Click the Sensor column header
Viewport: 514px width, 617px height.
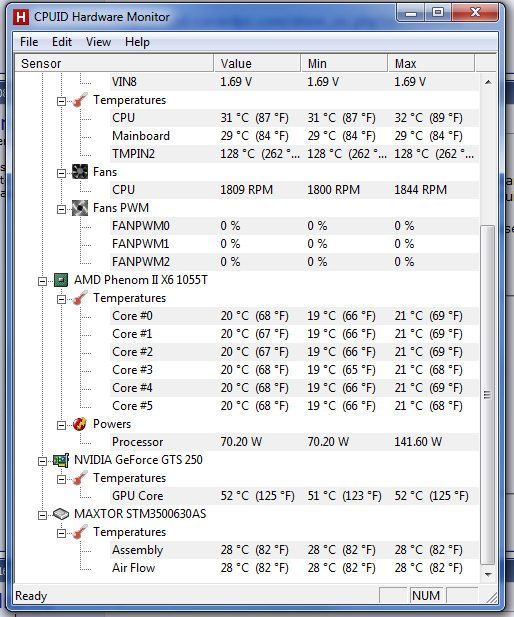point(114,63)
